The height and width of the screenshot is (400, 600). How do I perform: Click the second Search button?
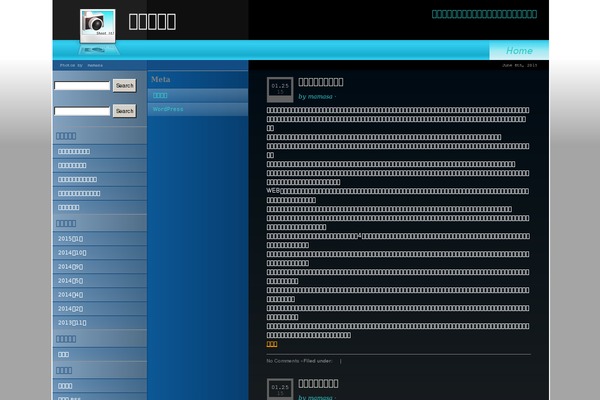[125, 111]
